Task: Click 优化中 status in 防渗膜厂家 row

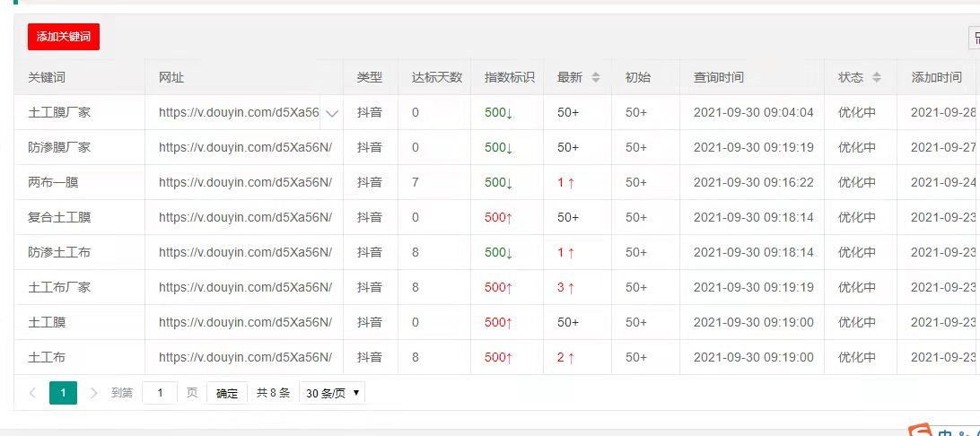Action: coord(857,147)
